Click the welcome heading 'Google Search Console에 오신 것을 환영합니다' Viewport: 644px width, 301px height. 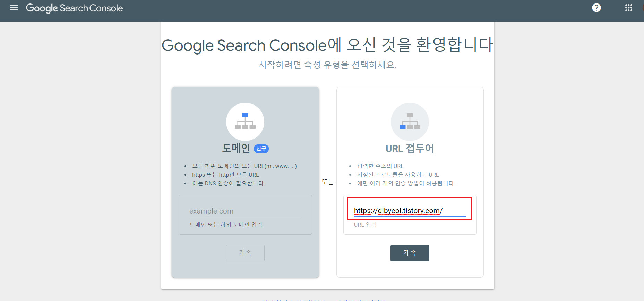328,45
